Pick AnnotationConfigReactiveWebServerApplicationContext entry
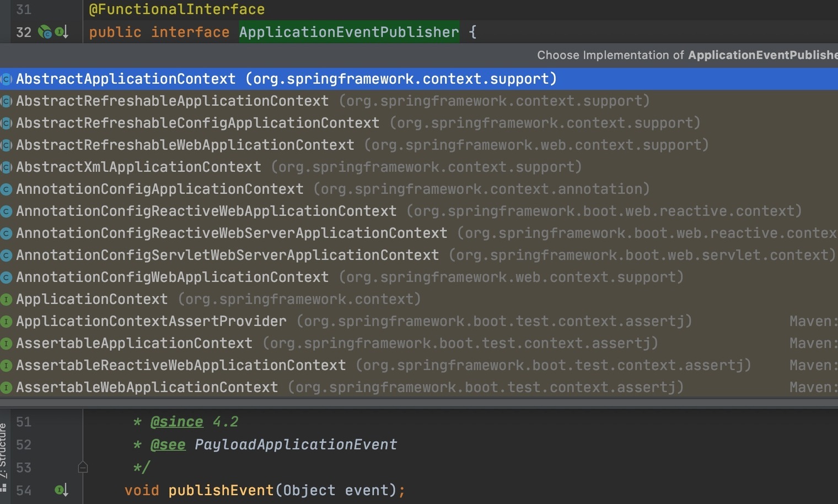 coord(419,233)
